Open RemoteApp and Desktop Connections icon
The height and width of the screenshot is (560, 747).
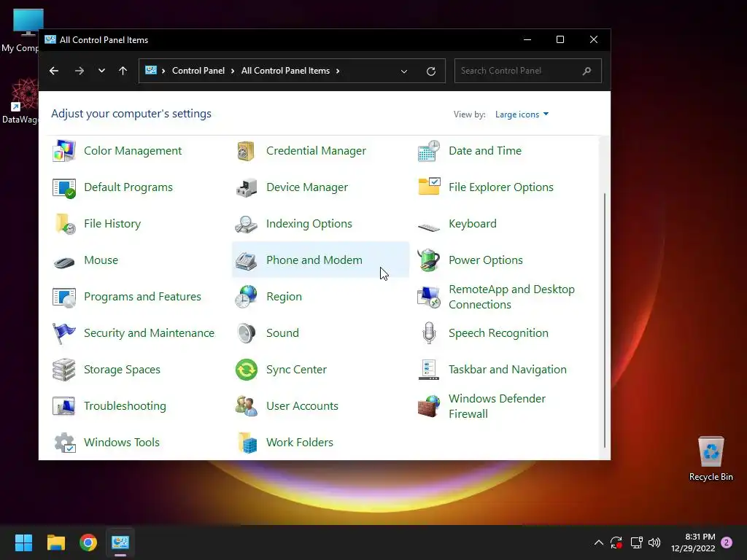tap(429, 297)
